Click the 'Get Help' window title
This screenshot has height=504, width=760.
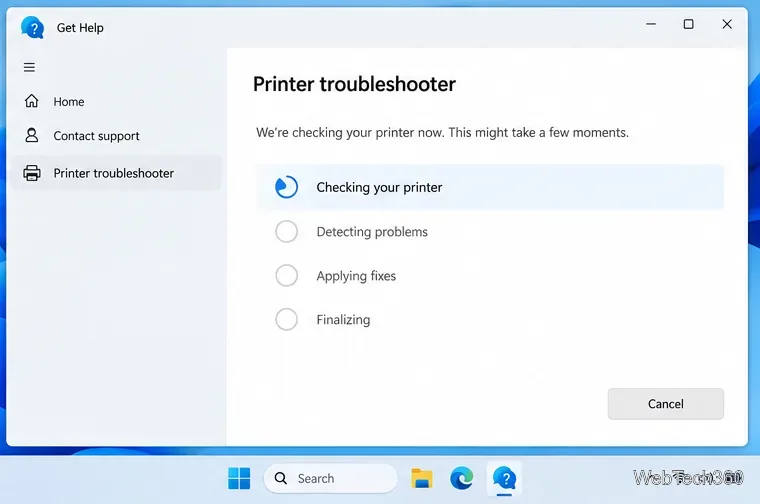click(80, 28)
